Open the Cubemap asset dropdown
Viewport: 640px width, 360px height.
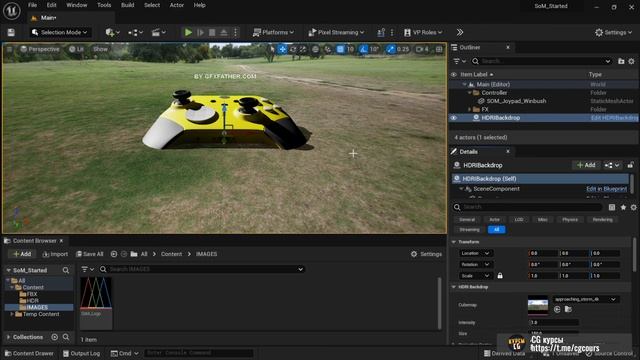[586, 299]
